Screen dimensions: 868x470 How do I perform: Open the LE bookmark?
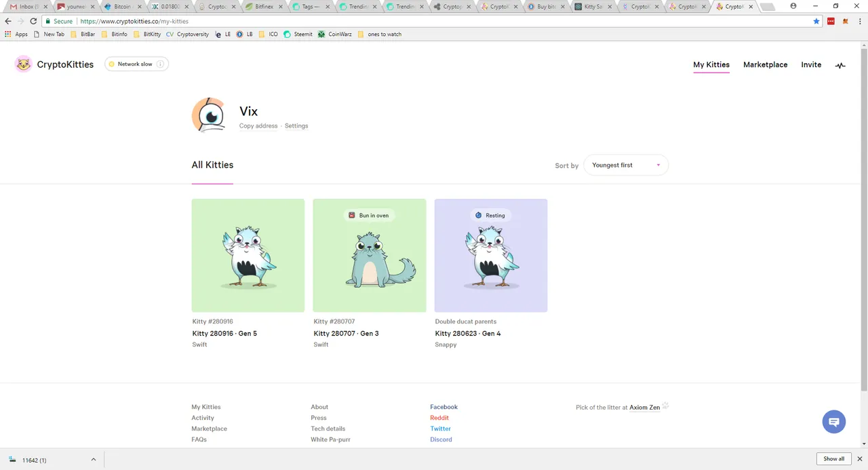point(222,34)
